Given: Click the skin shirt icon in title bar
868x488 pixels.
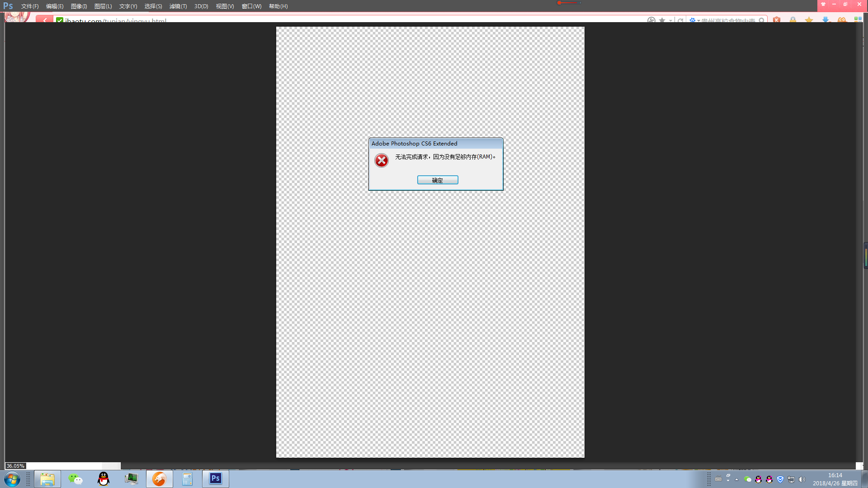Looking at the screenshot, I should [x=823, y=4].
